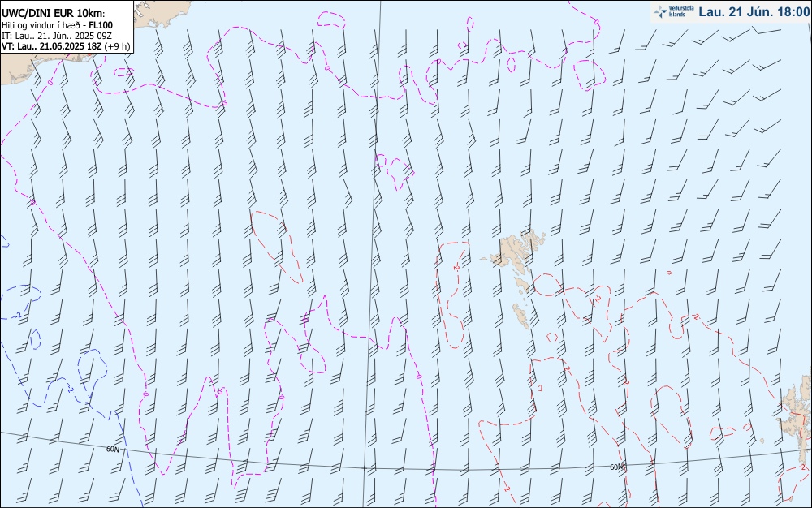Click the Veðurstofa Íslands logo icon
This screenshot has height=508, width=812.
tap(660, 11)
